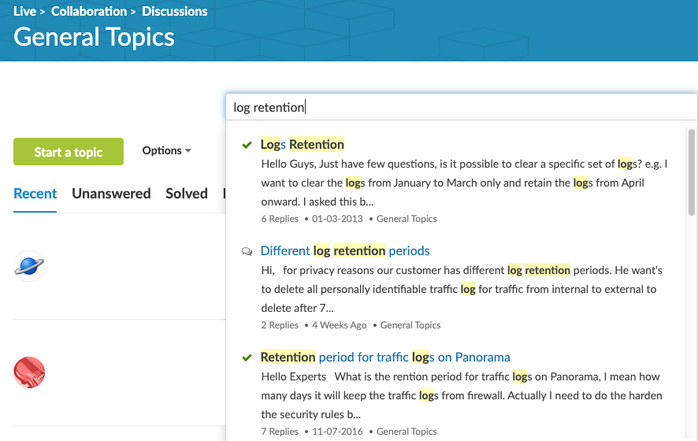Click the search field containing log retention
The image size is (698, 441).
click(460, 107)
